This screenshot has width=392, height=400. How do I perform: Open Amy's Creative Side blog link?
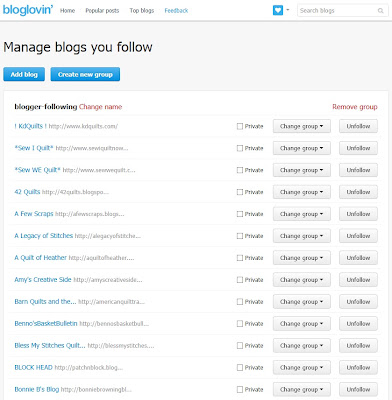(43, 280)
